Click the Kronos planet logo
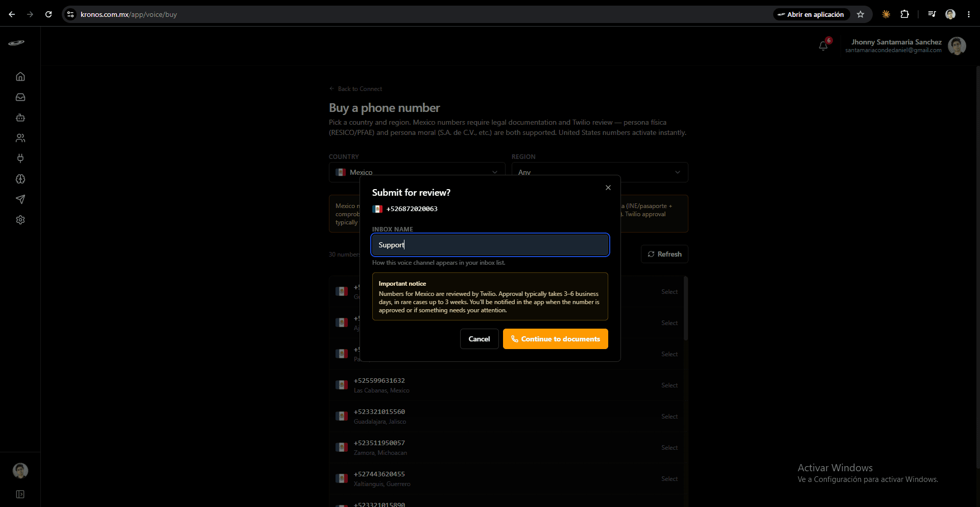 coord(16,43)
